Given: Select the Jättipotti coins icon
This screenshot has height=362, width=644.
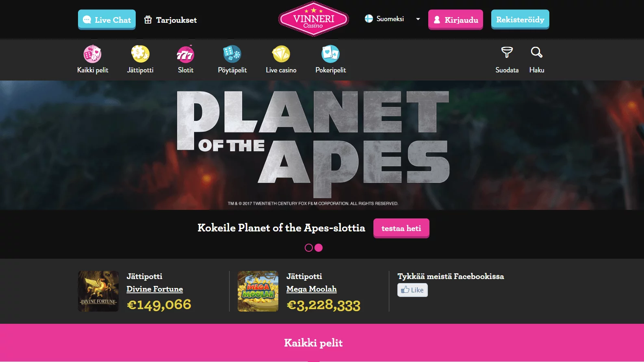Looking at the screenshot, I should (140, 54).
